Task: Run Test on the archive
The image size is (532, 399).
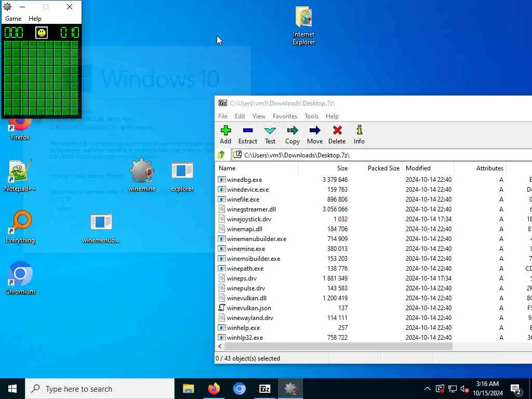Action: 270,135
